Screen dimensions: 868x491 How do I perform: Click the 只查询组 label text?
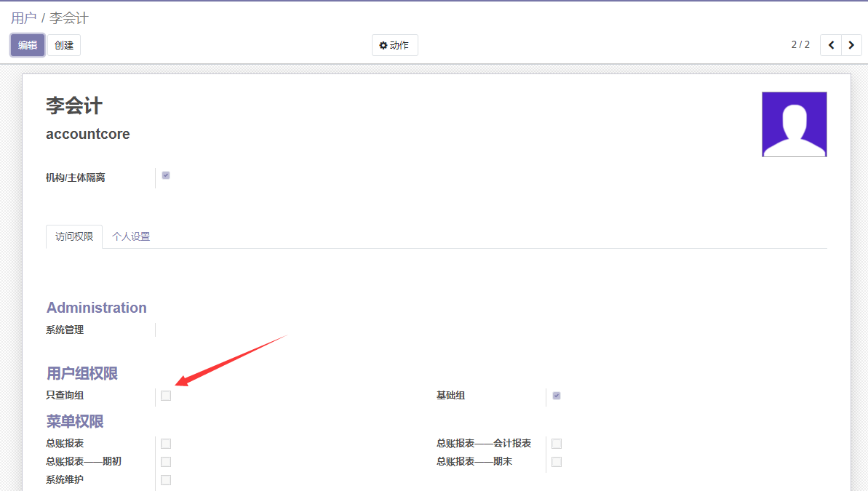pos(65,395)
